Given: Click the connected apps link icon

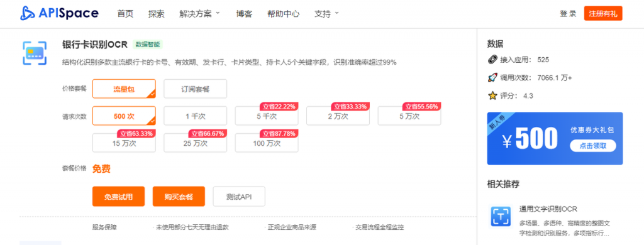Looking at the screenshot, I should (492, 60).
